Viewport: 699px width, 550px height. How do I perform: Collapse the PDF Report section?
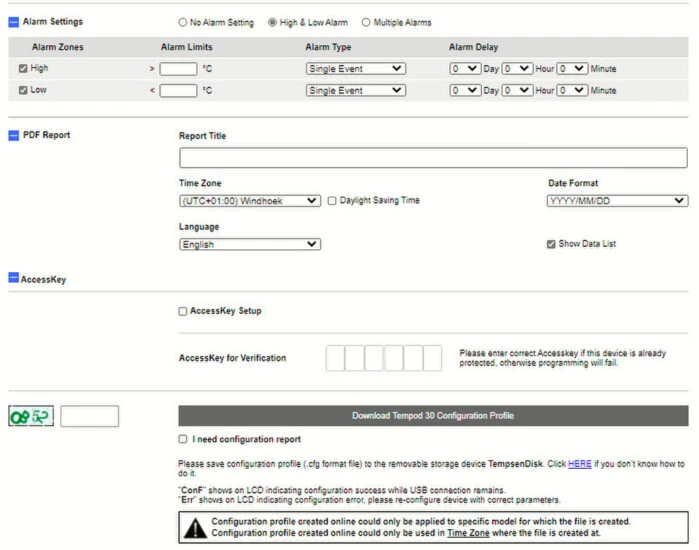point(14,135)
